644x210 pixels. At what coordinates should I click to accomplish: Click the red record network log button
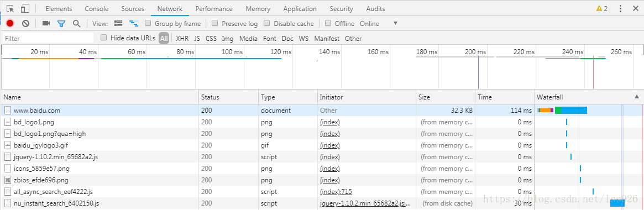click(11, 23)
